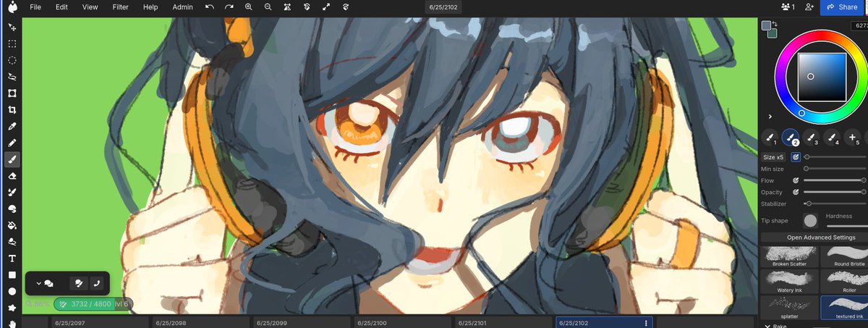Viewport: 868px width, 328px height.
Task: Select the Pencil tool
Action: click(12, 143)
